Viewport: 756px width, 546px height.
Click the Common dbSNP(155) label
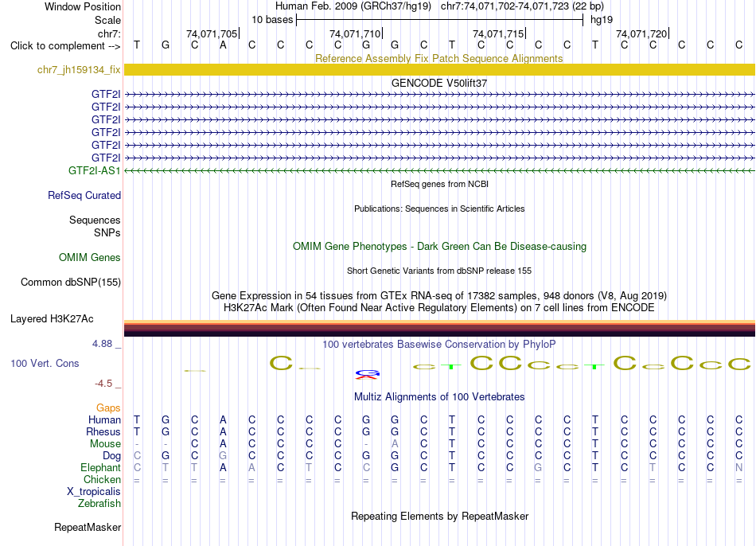(70, 283)
